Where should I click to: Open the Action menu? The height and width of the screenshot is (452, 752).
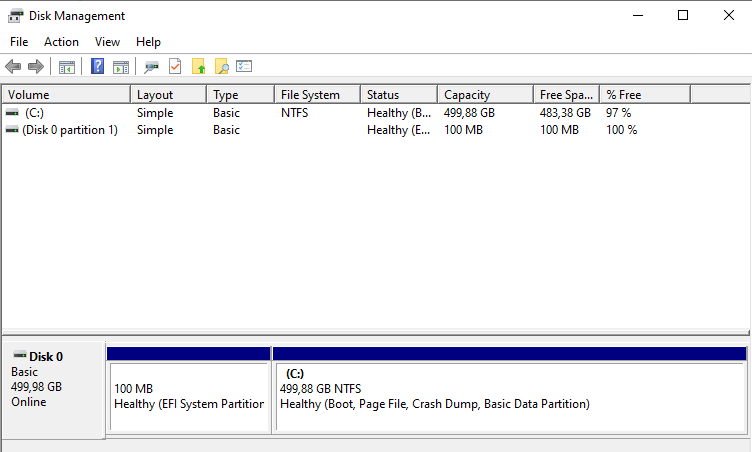(x=61, y=42)
